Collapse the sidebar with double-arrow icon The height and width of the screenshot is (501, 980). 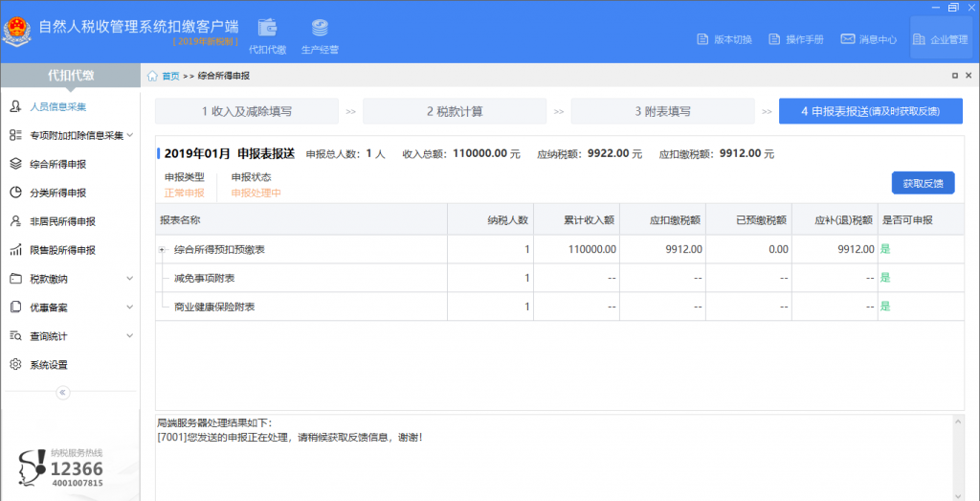pos(63,393)
